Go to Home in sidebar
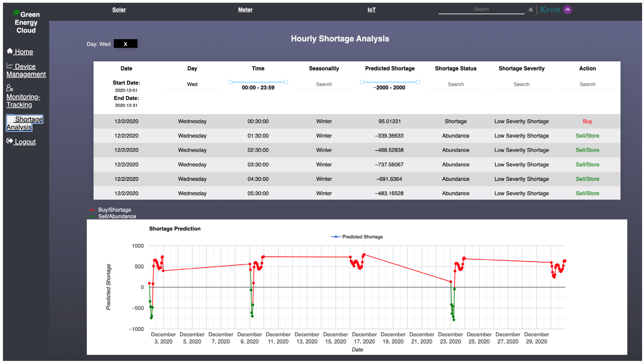The width and height of the screenshot is (644, 363). coord(24,52)
